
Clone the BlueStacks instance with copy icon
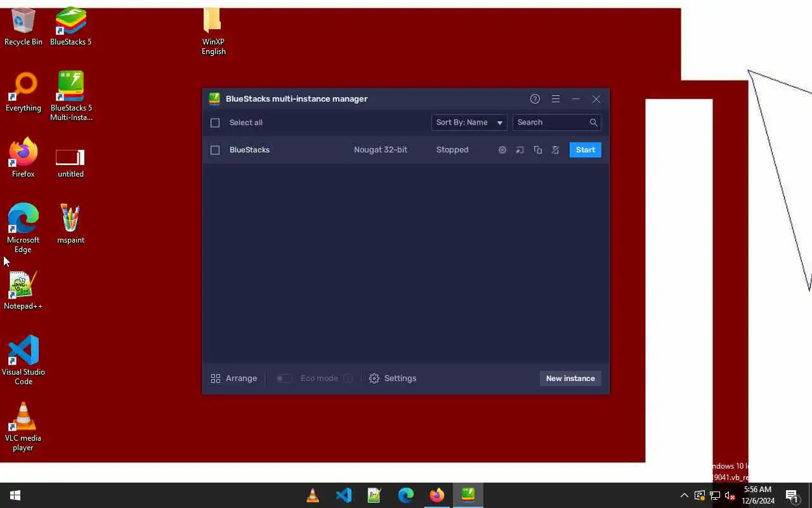tap(538, 150)
